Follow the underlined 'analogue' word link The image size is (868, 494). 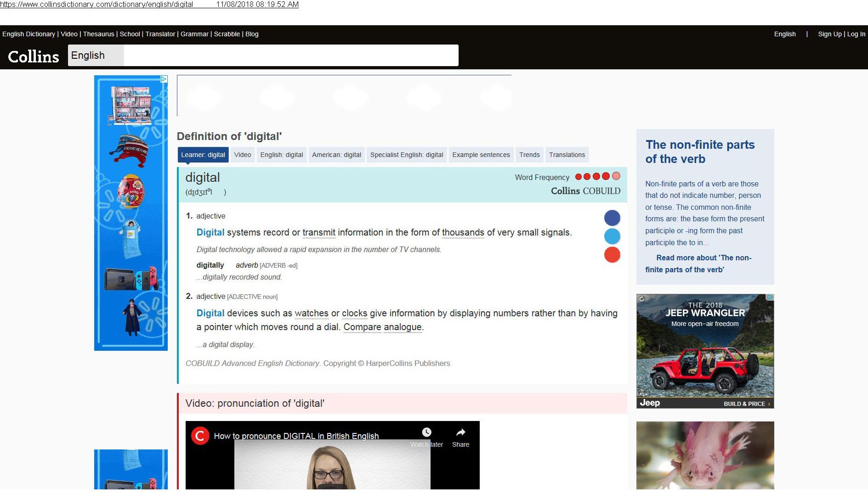click(403, 327)
